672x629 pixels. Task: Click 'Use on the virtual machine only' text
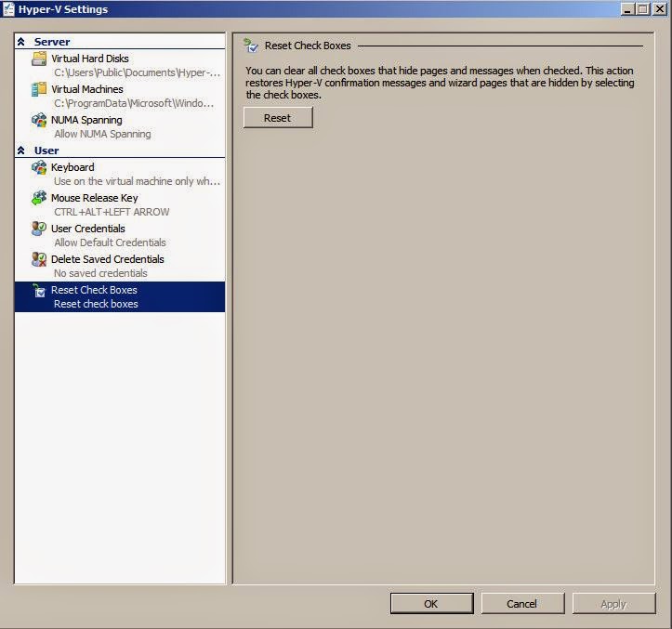pos(138,181)
